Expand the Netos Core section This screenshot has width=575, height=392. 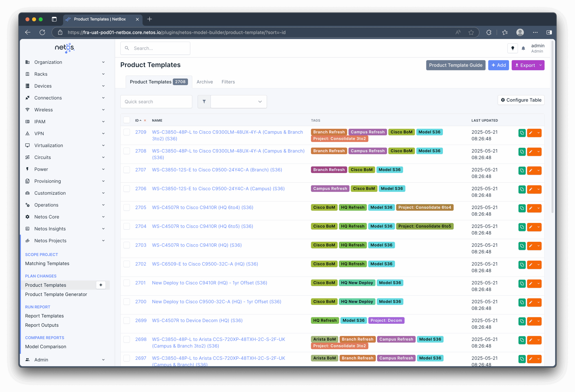65,217
